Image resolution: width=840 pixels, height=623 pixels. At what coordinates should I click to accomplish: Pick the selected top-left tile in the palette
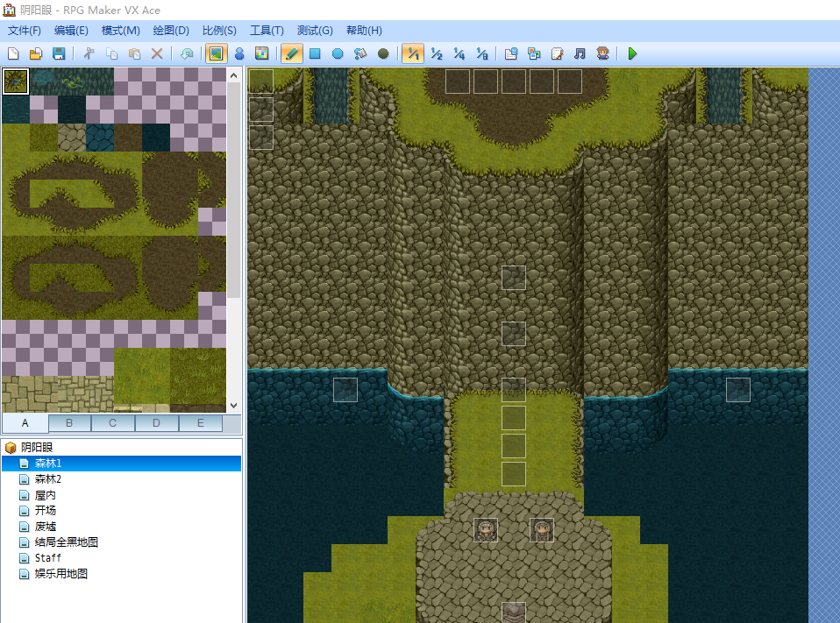pos(16,81)
